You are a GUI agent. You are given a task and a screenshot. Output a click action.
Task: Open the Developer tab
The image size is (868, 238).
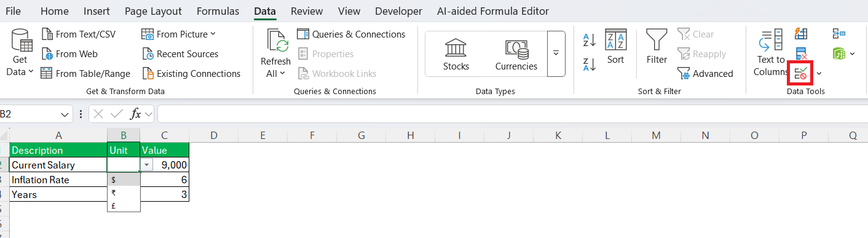click(x=398, y=11)
